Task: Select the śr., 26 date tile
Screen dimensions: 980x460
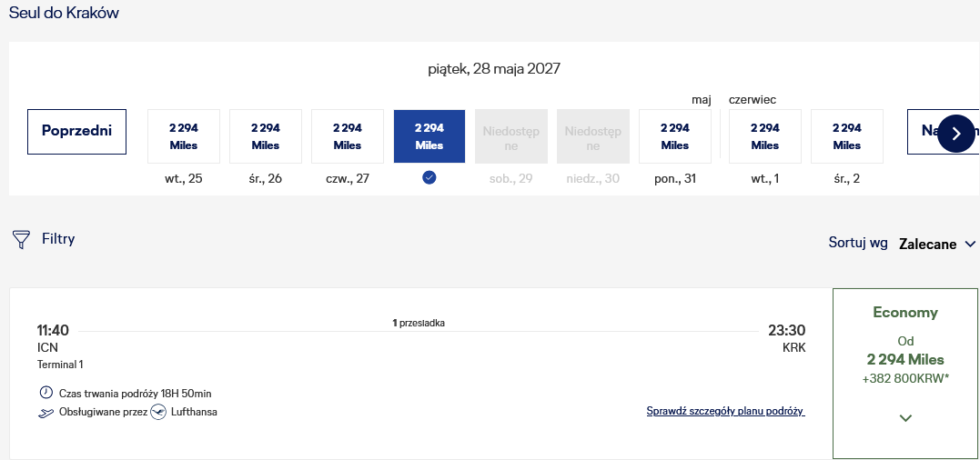Action: tap(266, 136)
